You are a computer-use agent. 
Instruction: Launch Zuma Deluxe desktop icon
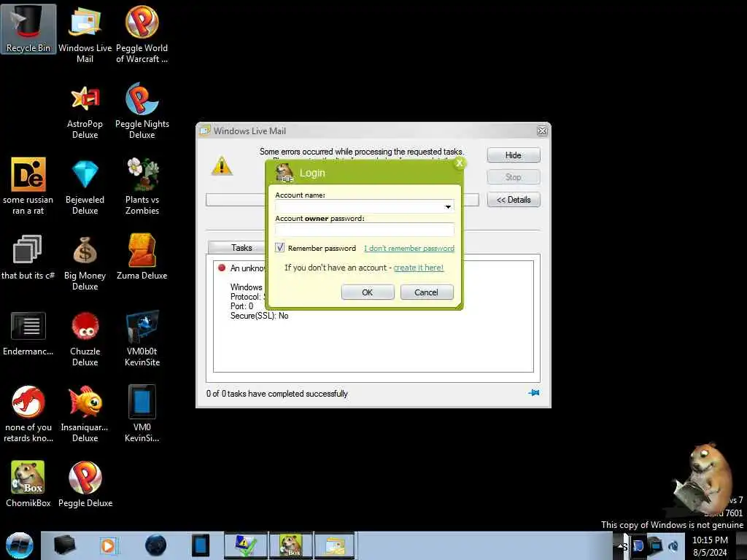click(x=142, y=257)
